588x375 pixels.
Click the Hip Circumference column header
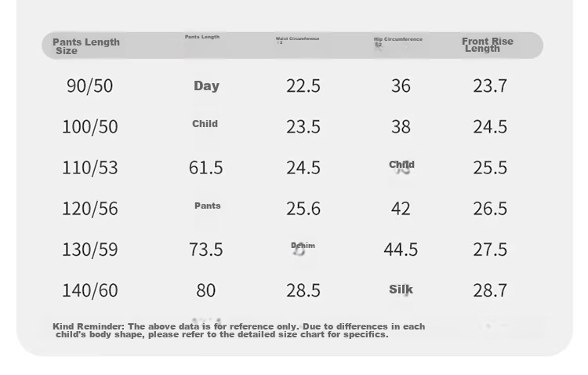tap(397, 42)
